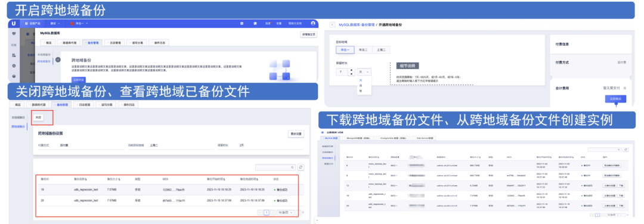Viewport: 644px width, 224px height.
Task: Click the 立即开启 button for cross-region backup
Action: (79, 80)
